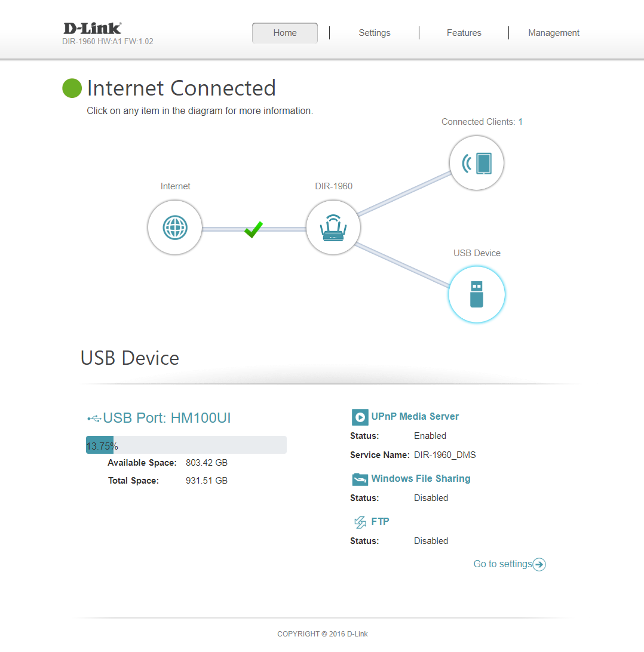Click the green Internet Connected status dot

pyautogui.click(x=72, y=88)
